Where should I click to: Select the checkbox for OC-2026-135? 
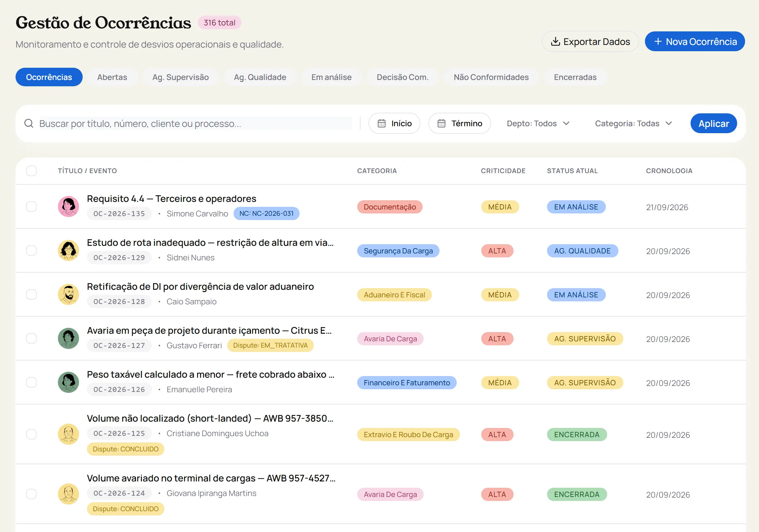click(31, 207)
